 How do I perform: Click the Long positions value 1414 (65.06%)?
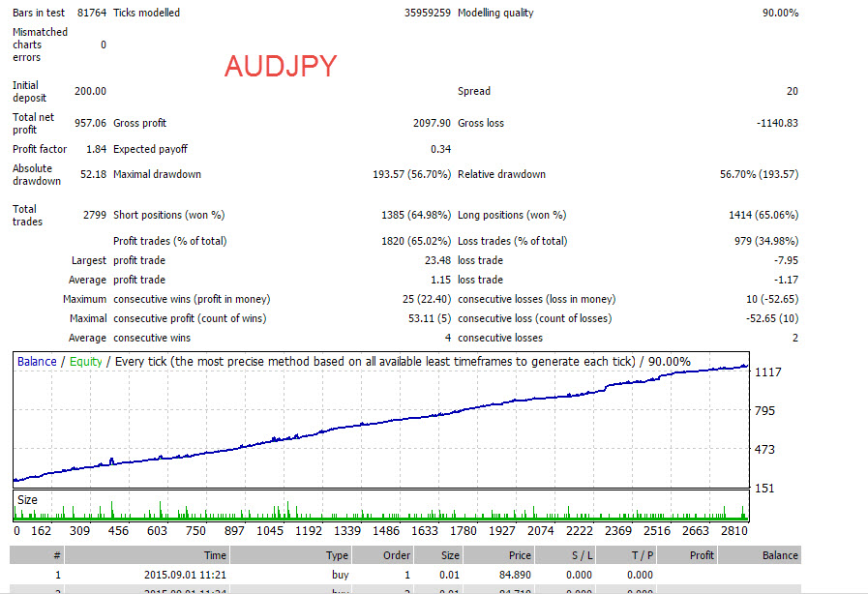pos(763,215)
